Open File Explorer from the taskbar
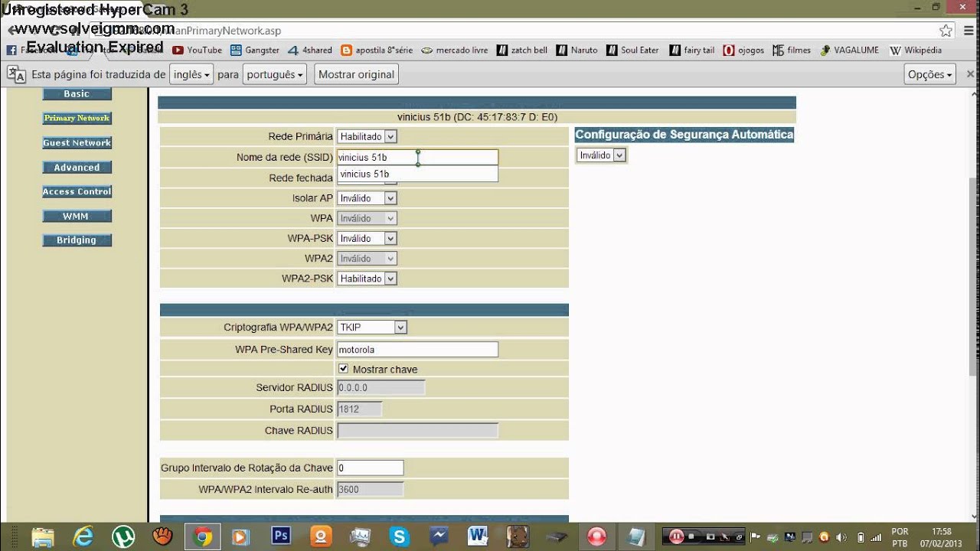980x551 pixels. 43,536
